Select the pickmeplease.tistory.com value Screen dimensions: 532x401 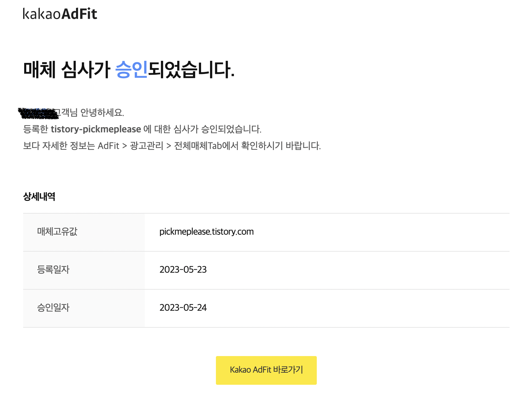pos(206,232)
